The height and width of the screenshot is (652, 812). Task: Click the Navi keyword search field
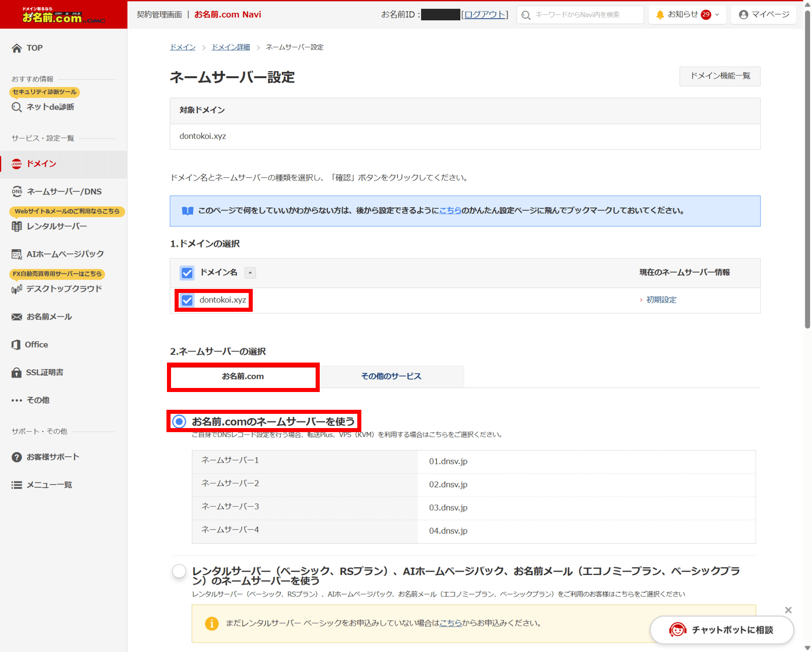(580, 15)
